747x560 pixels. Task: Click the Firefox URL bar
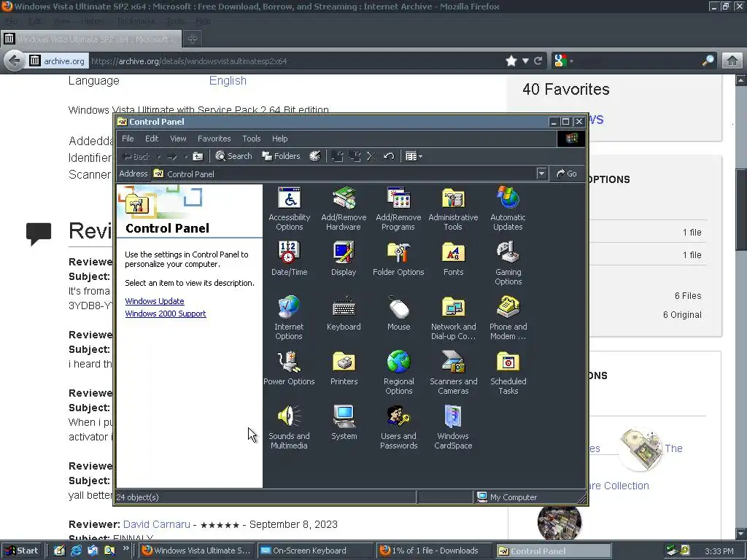pos(295,61)
